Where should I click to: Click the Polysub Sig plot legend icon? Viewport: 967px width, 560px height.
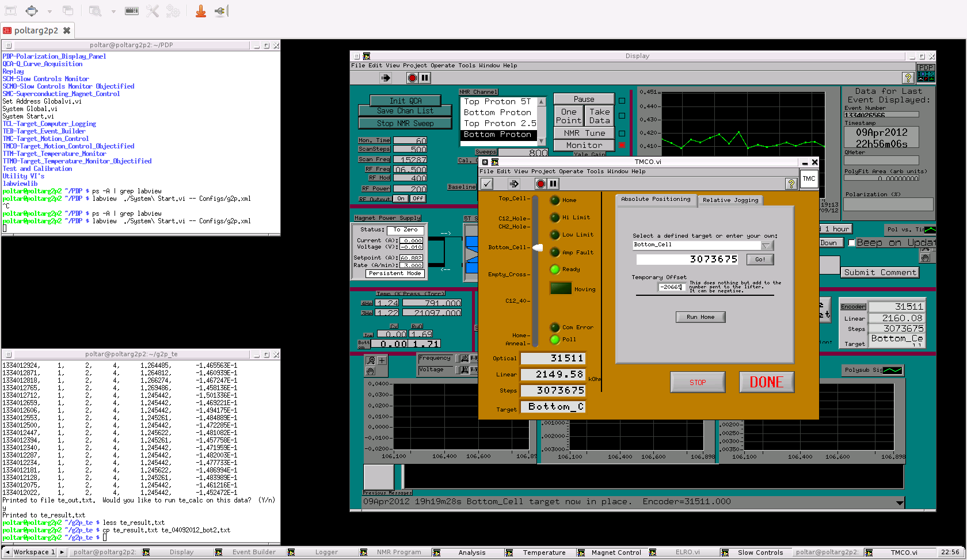[893, 370]
